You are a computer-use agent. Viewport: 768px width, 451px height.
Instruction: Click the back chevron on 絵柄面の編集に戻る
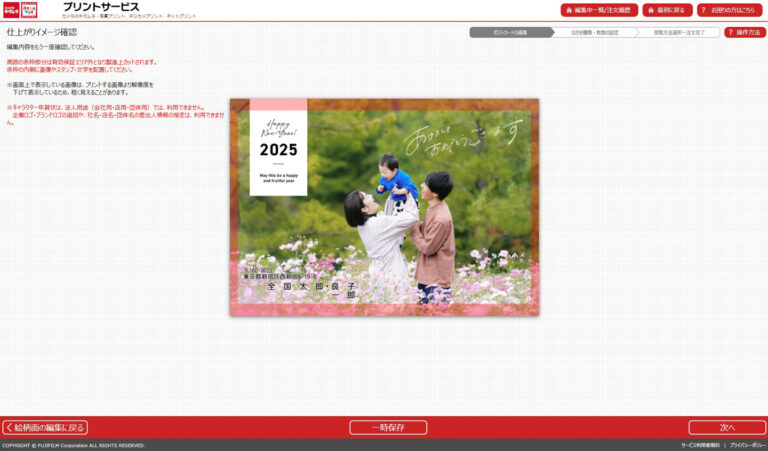point(9,427)
